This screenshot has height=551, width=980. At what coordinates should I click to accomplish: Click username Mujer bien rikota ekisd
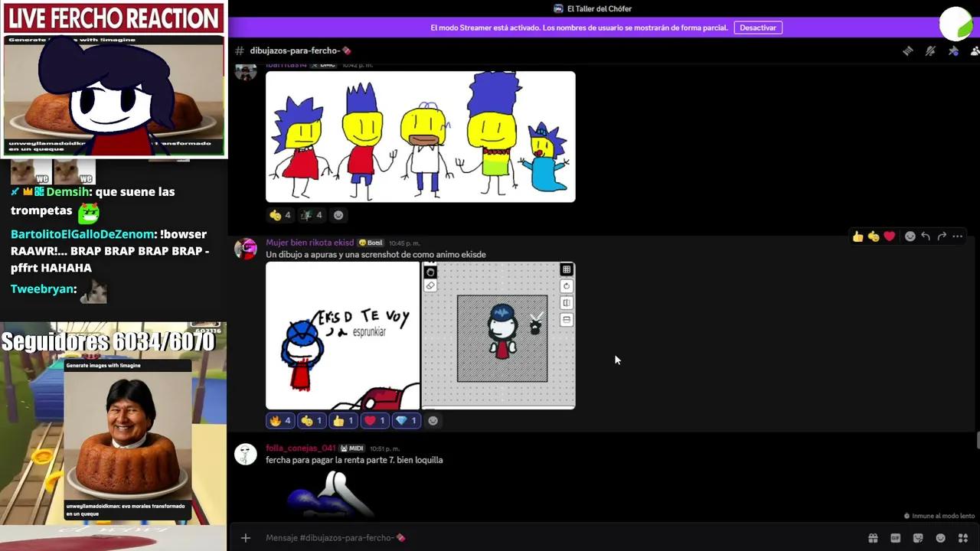click(x=310, y=243)
